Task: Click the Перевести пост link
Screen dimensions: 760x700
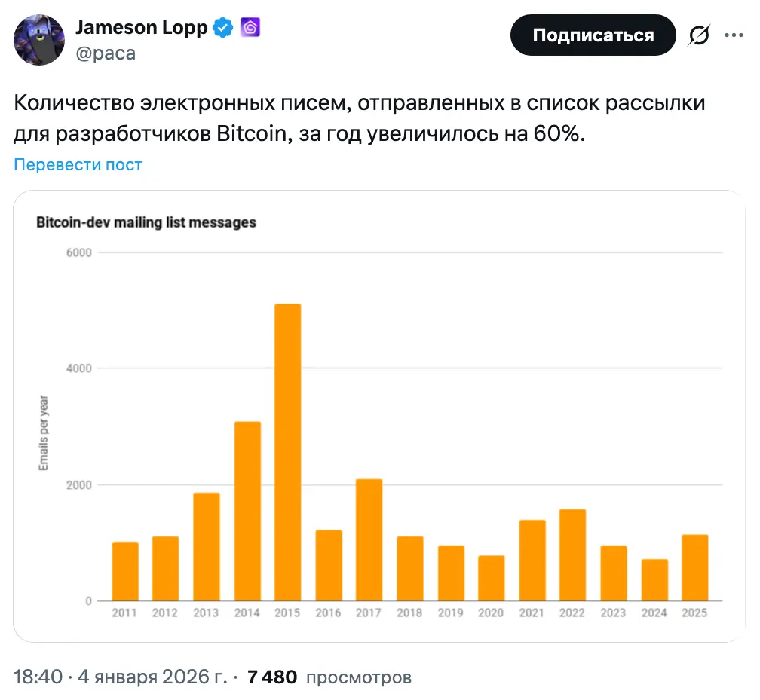Action: 78,164
